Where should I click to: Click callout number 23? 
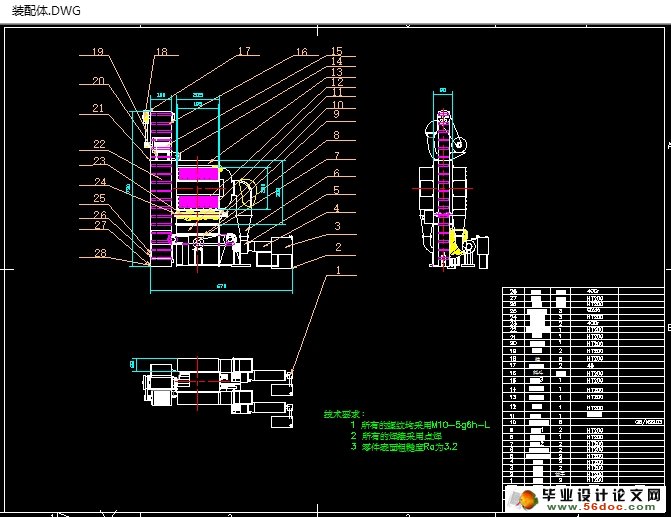point(99,161)
